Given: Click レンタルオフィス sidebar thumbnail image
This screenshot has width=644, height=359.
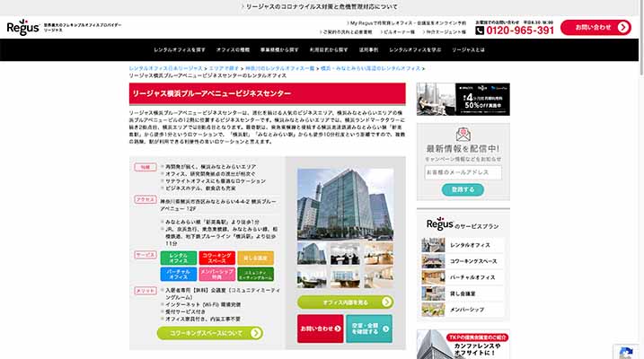Looking at the screenshot, I should [x=433, y=245].
